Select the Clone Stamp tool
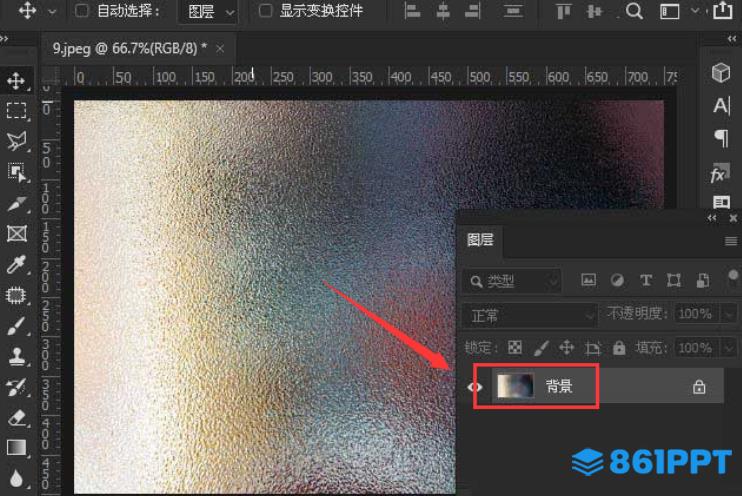The width and height of the screenshot is (742, 496). pos(17,357)
